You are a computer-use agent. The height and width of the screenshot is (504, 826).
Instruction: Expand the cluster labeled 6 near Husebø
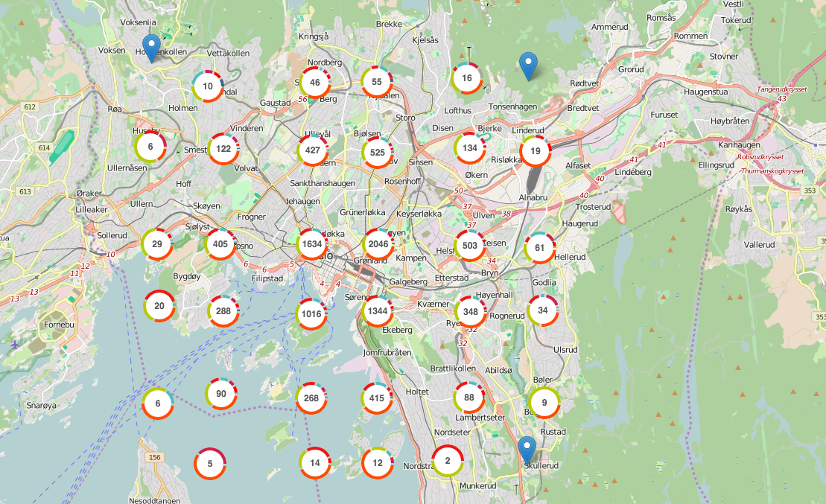(x=150, y=147)
